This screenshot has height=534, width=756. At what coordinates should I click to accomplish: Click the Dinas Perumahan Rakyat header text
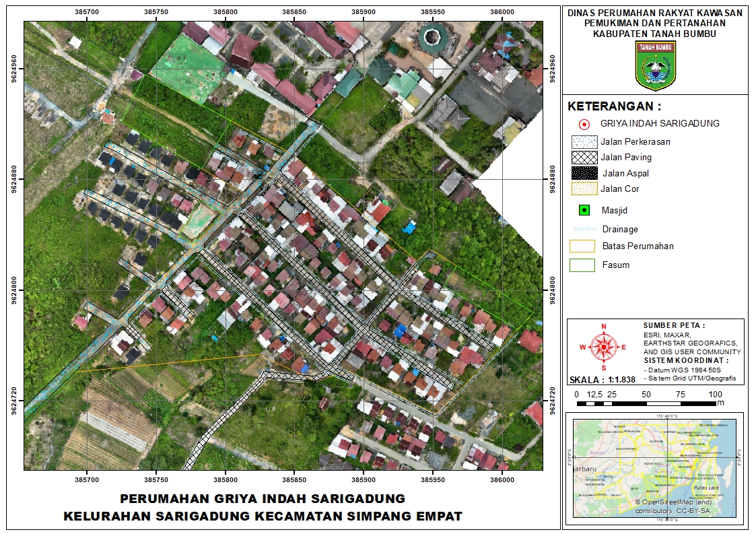(655, 13)
